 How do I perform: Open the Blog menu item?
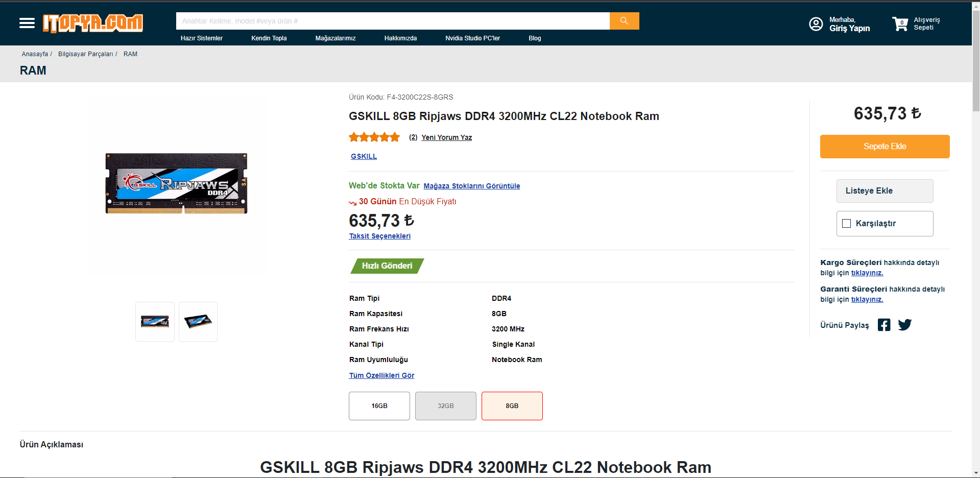click(x=535, y=38)
